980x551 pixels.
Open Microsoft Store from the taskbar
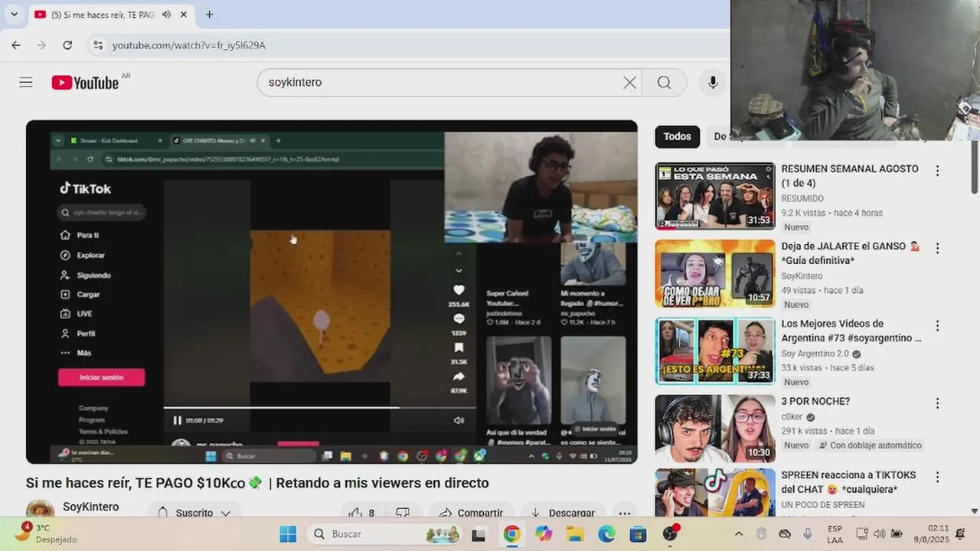(638, 534)
